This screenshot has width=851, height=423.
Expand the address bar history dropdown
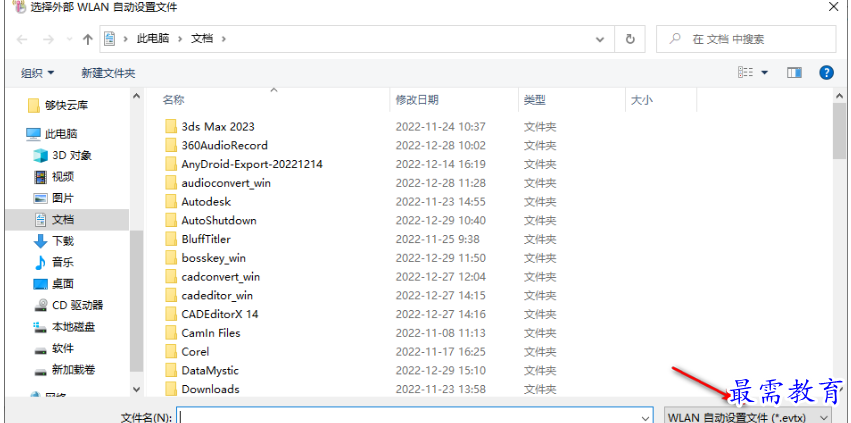click(600, 39)
